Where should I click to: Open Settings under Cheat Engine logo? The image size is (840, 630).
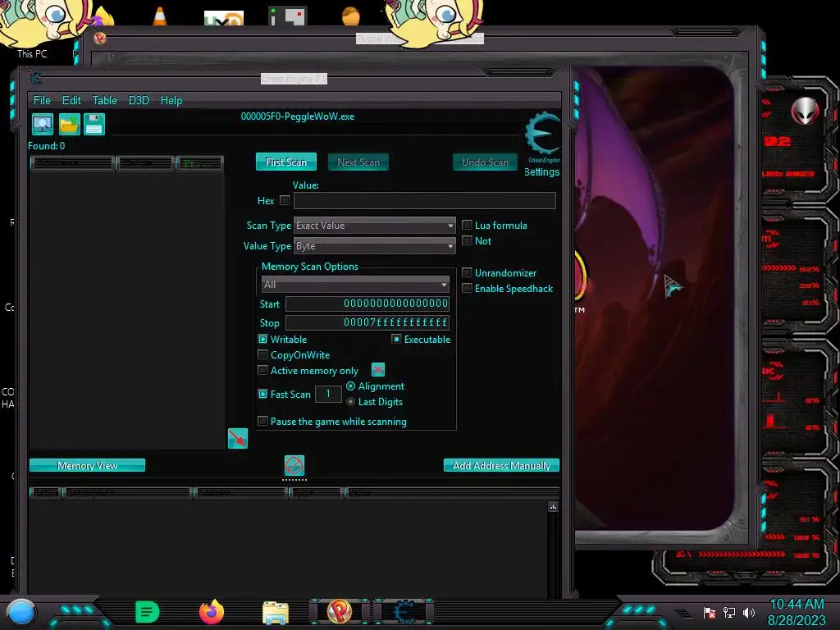[541, 172]
